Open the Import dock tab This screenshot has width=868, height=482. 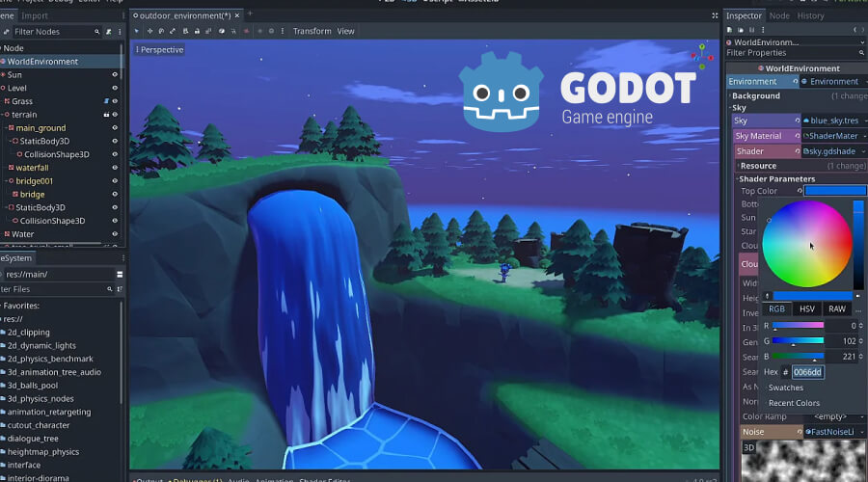[x=35, y=15]
